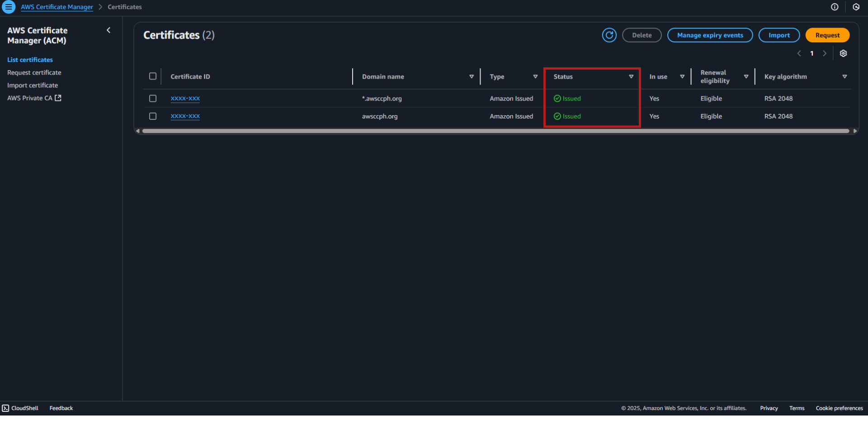Image resolution: width=868 pixels, height=434 pixels.
Task: Click the orange Request button
Action: [827, 35]
